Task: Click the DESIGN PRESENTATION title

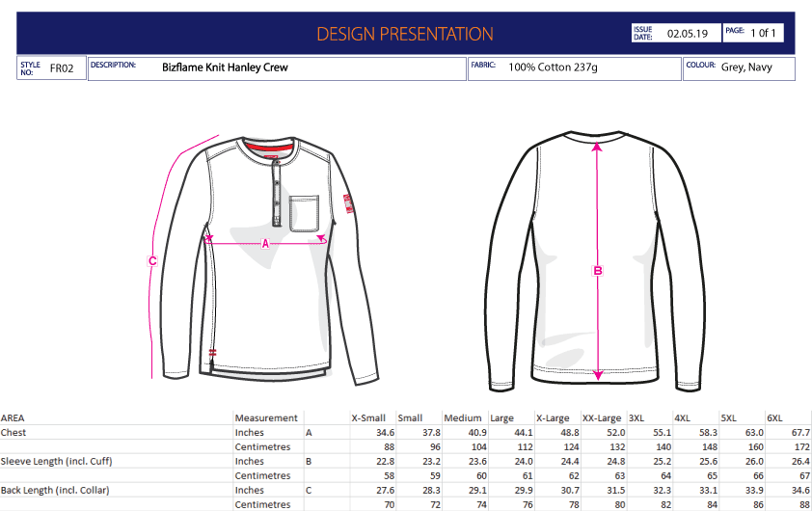Action: click(404, 34)
